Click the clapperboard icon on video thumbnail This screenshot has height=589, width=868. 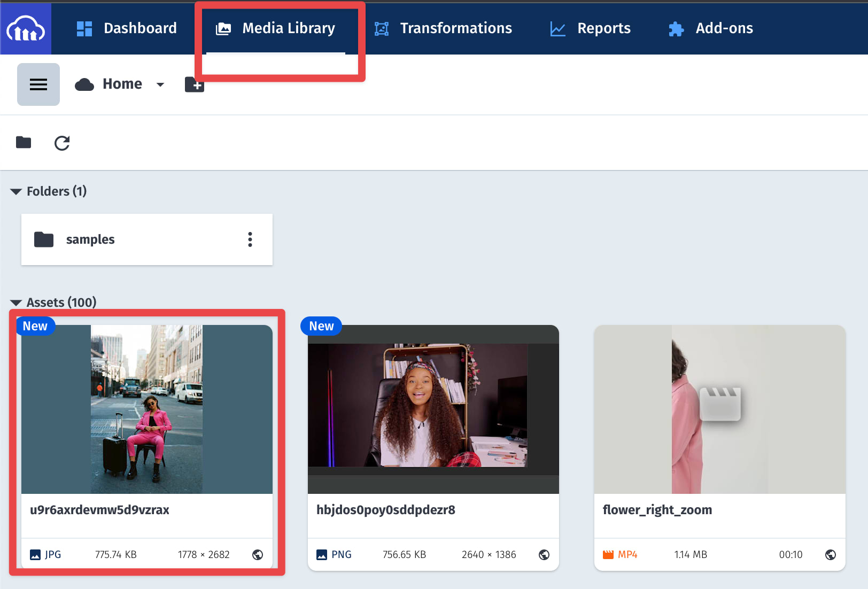(720, 404)
